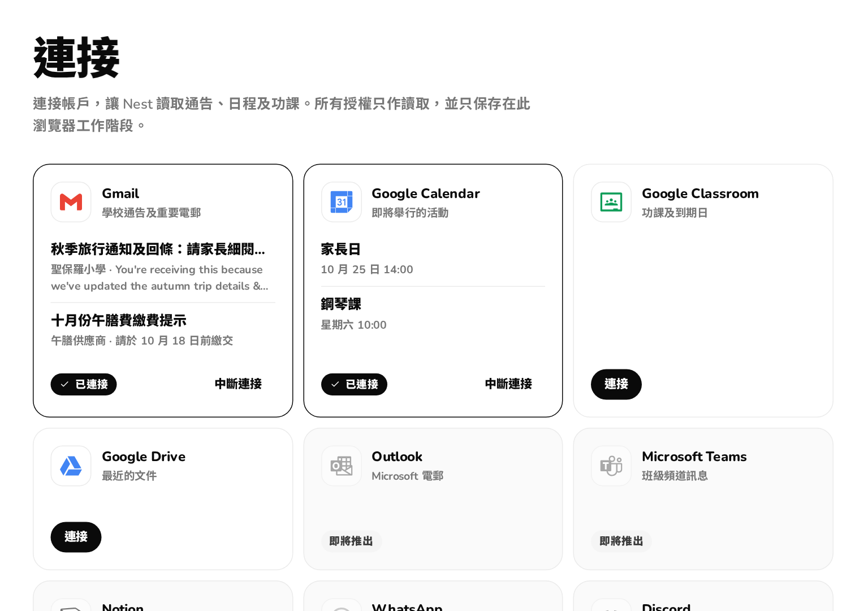Screen dimensions: 868x611
Task: Connect Google Classroom with 連接 button
Action: click(x=616, y=384)
